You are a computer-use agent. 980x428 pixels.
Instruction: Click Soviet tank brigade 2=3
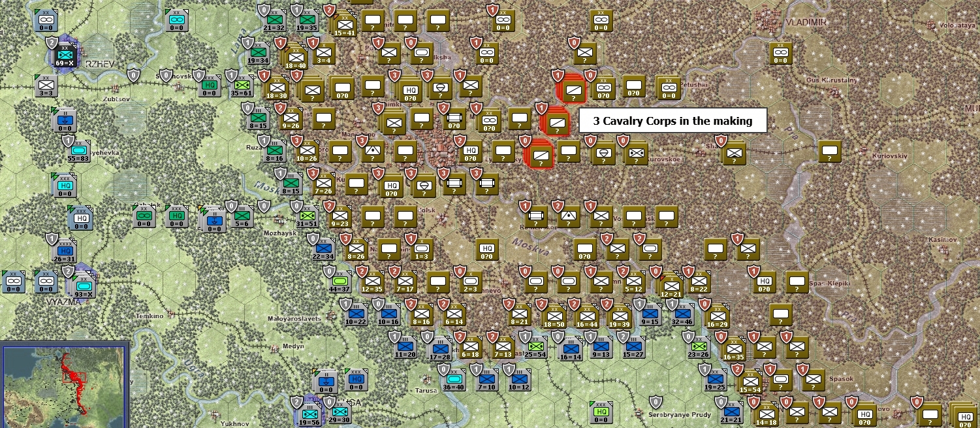(470, 281)
